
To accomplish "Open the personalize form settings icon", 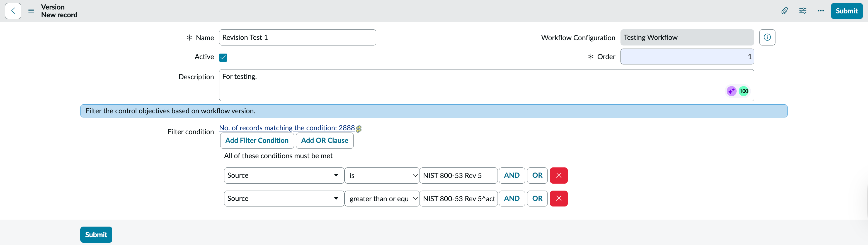I will click(x=802, y=11).
